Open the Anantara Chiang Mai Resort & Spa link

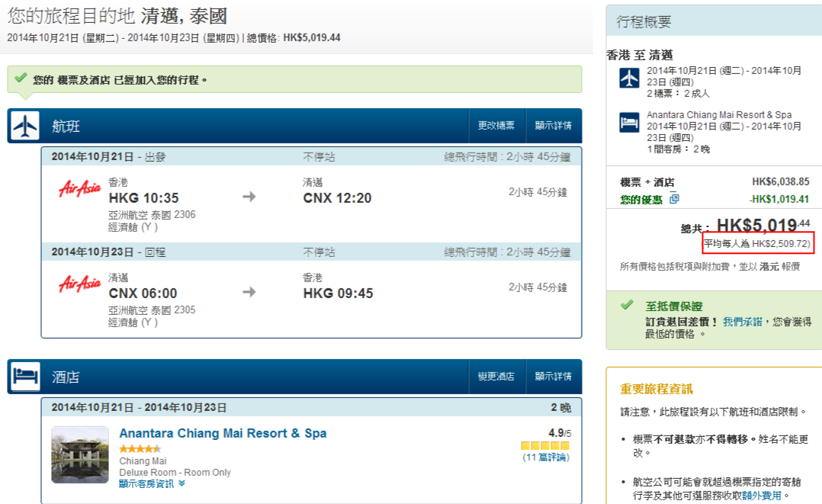click(x=223, y=433)
